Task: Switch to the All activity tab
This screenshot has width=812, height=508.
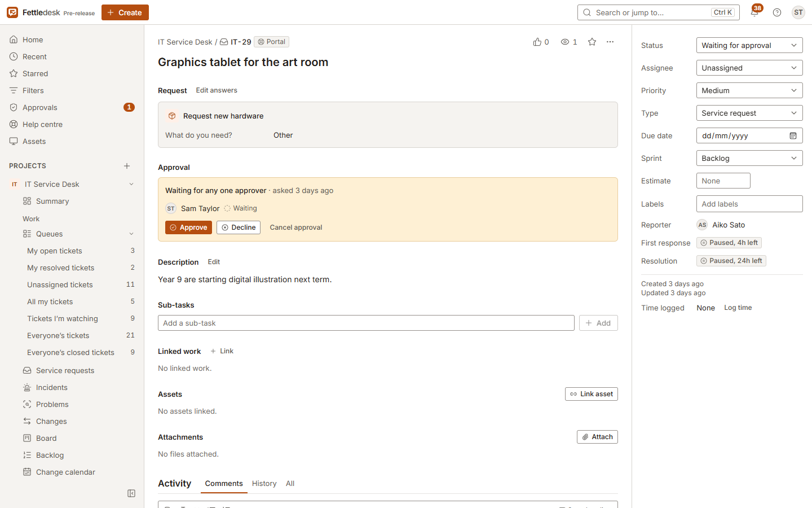Action: (x=290, y=484)
